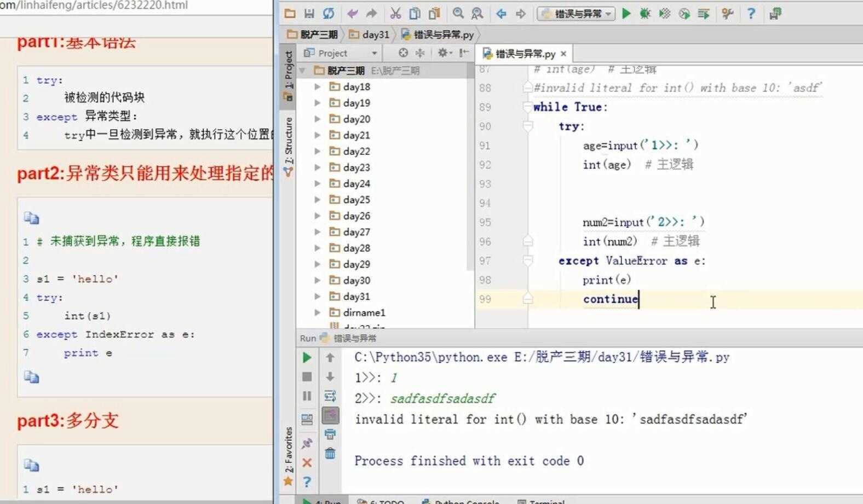Toggle soft-wrap in Run console

click(330, 396)
